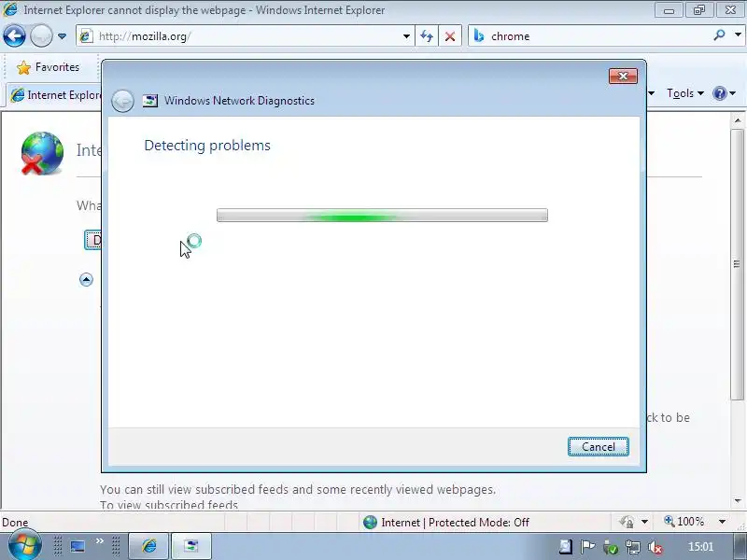Select the Internet Explorer page tab
The width and height of the screenshot is (747, 560).
click(55, 95)
